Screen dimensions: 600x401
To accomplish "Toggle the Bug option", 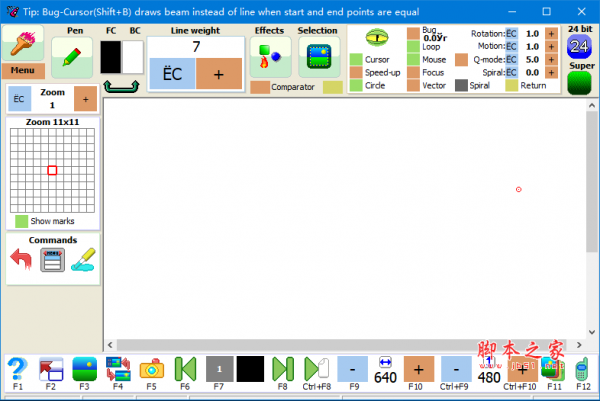I will [413, 33].
